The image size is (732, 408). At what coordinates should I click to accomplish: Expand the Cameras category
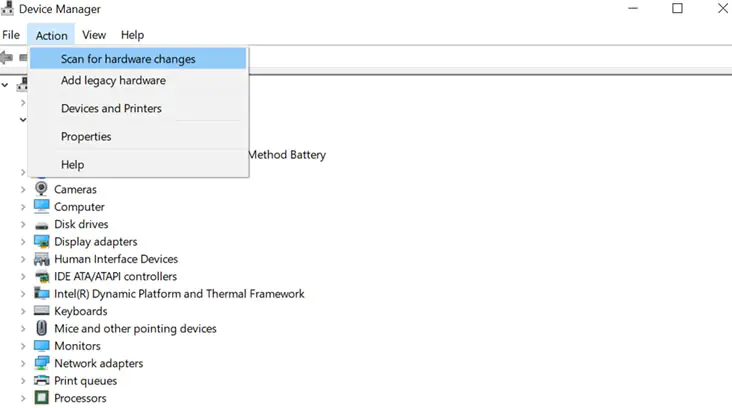pyautogui.click(x=22, y=190)
